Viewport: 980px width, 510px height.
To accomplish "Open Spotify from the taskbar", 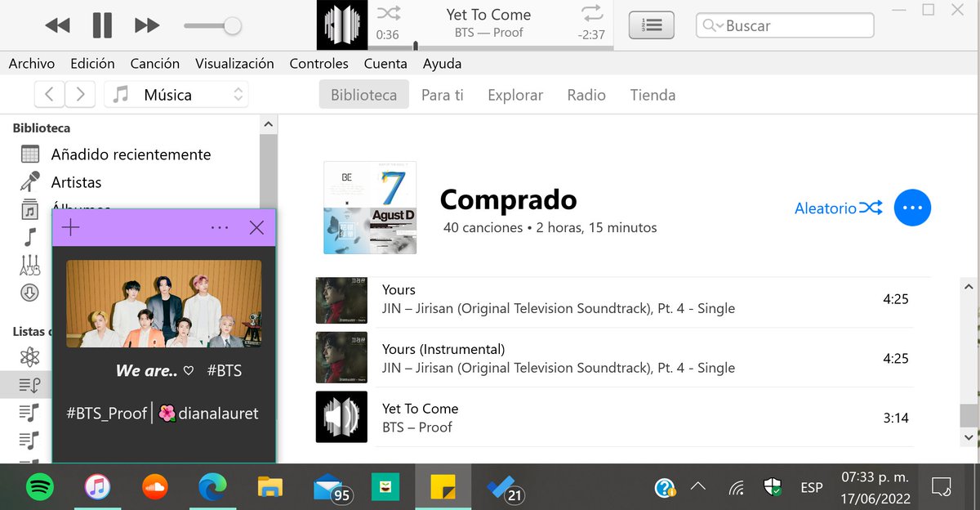I will pyautogui.click(x=39, y=488).
